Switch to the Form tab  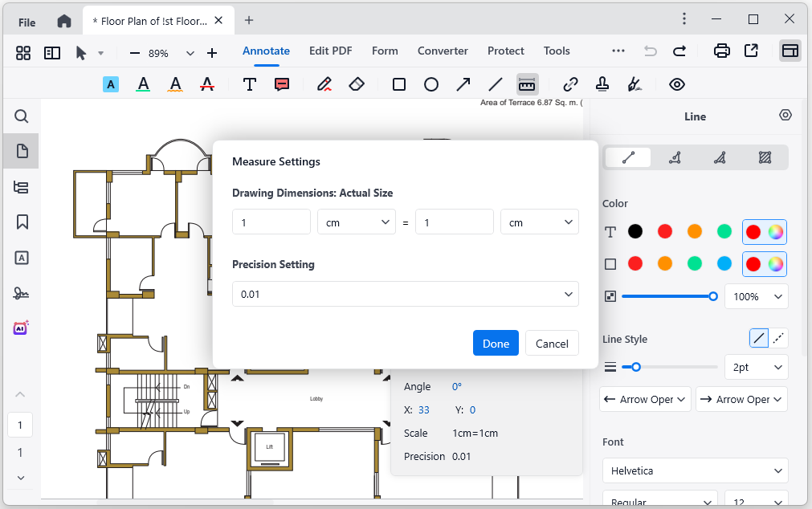(x=385, y=51)
